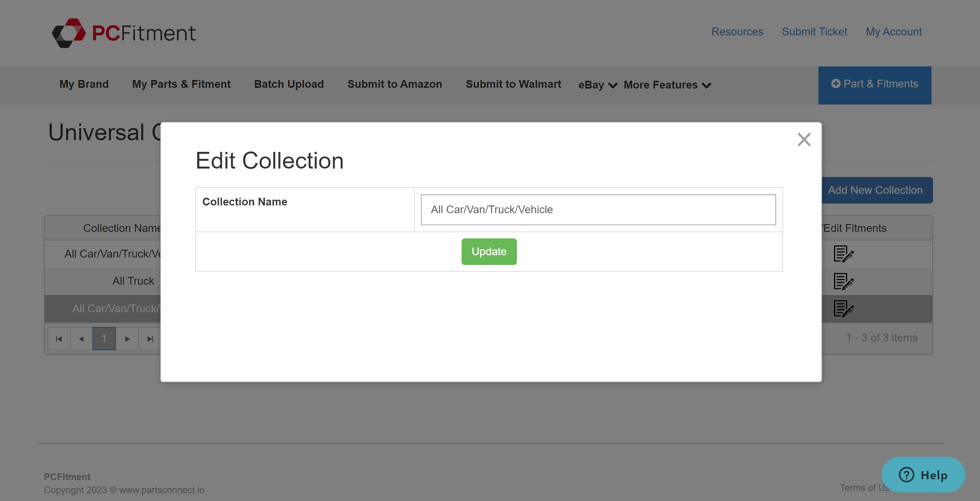Go to the next page arrow
This screenshot has width=980, height=501.
(127, 339)
